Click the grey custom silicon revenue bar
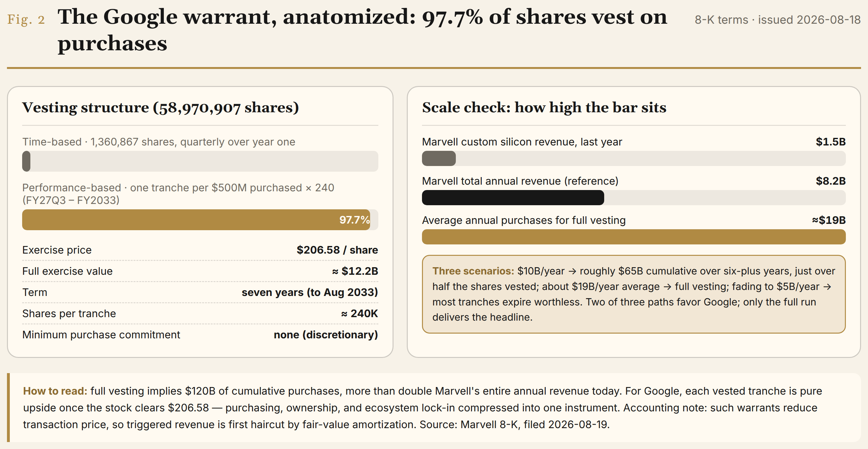868x449 pixels. 439,158
